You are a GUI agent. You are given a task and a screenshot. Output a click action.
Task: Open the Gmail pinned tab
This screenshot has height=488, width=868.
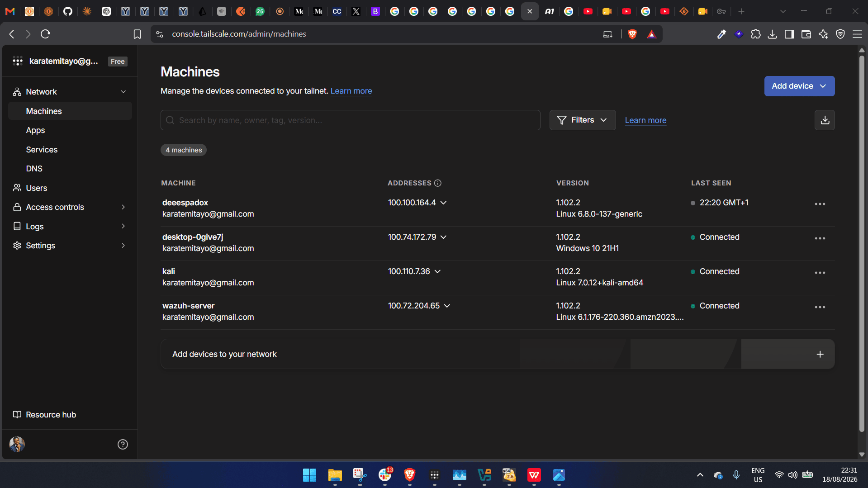[10, 11]
